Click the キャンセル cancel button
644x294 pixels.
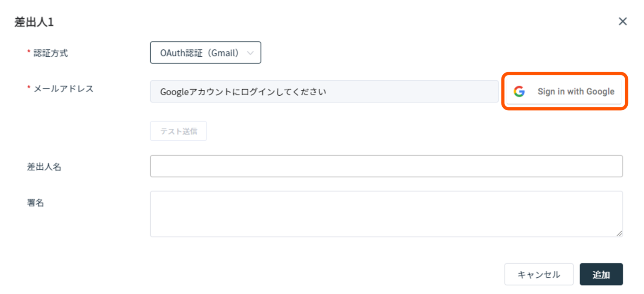[539, 274]
